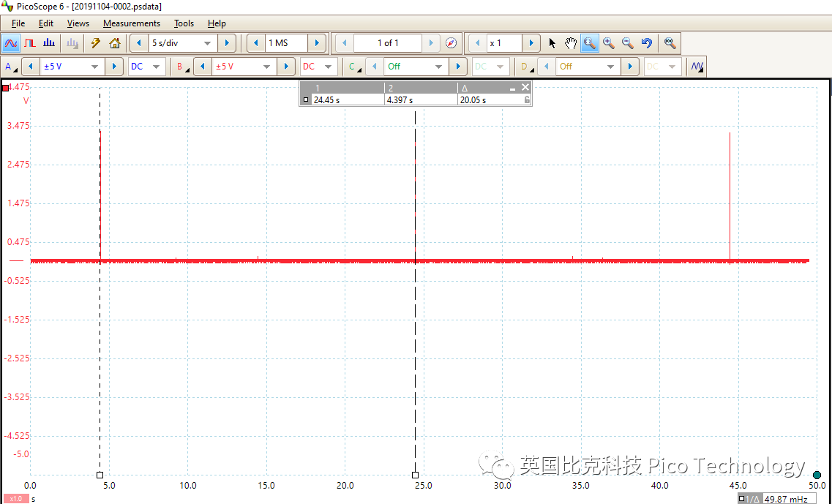
Task: Open the Custom Probes waveform icon
Action: (x=696, y=66)
